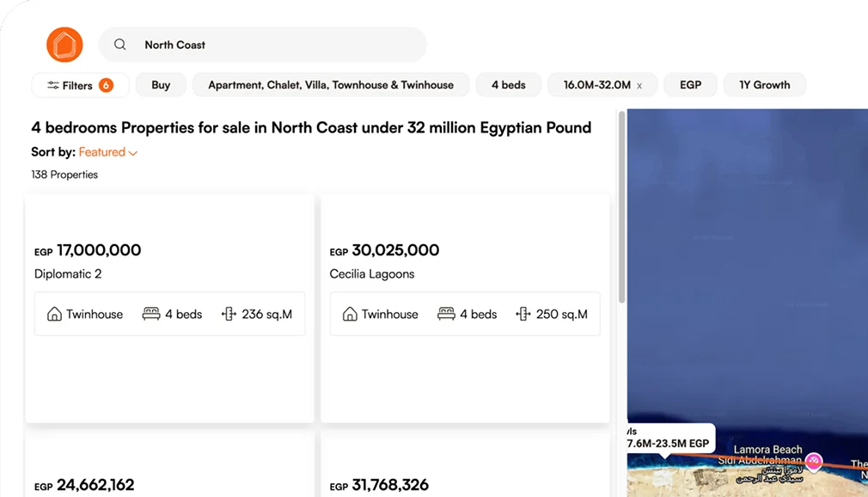Click the North Coast search field

[x=275, y=45]
